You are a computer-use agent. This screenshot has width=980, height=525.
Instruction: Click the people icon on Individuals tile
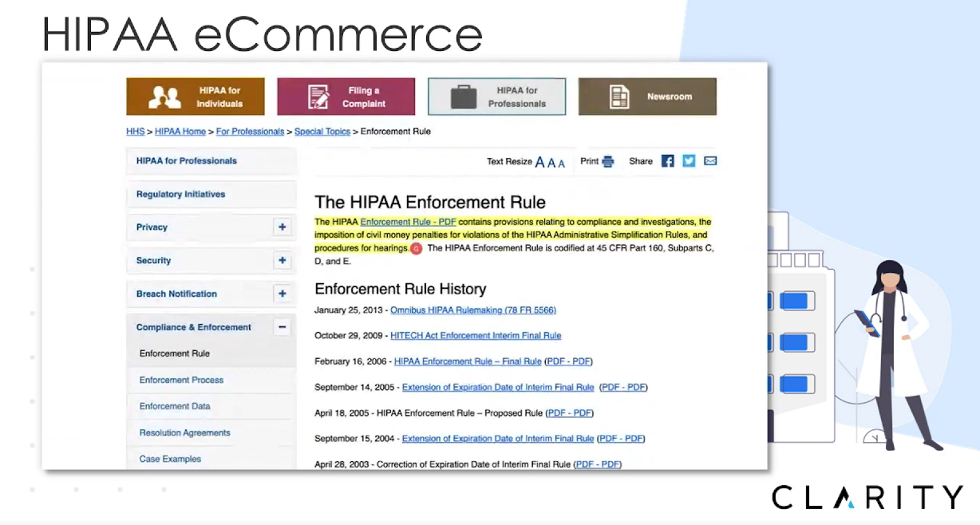[x=165, y=97]
